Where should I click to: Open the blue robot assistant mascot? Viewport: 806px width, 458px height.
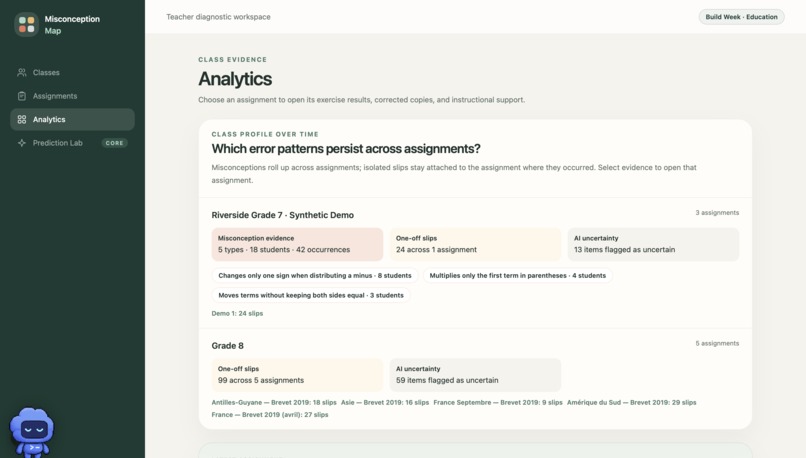(32, 432)
